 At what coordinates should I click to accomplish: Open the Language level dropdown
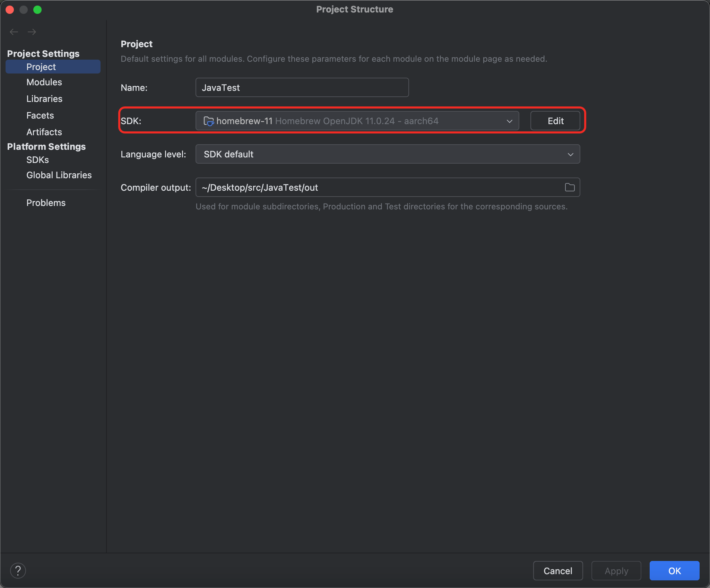pos(387,154)
